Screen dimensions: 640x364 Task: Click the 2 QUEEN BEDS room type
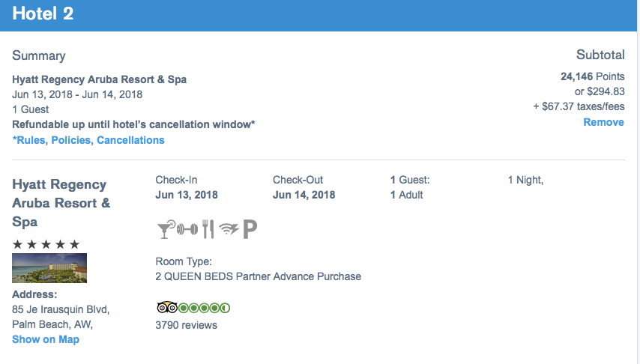(259, 276)
